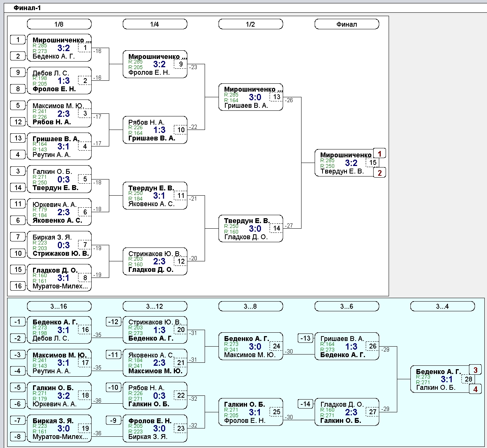Screen dimensions: 487x448
Task: Click the -1 box beside Беденко А. Г.
Action: 18,322
